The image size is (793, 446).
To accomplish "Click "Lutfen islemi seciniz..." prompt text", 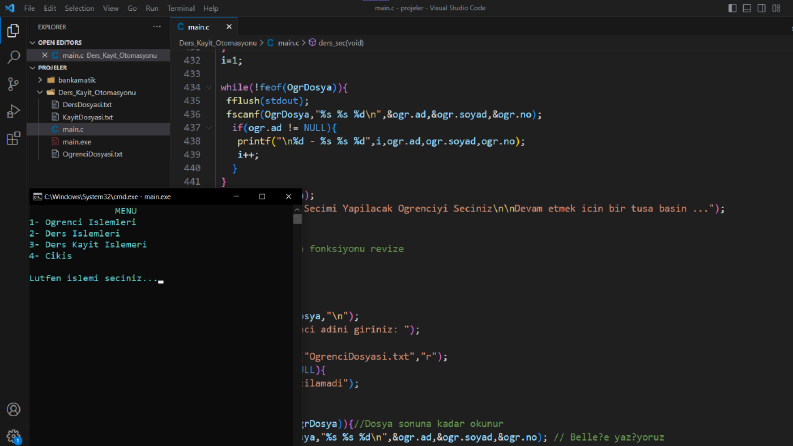I will 94,278.
